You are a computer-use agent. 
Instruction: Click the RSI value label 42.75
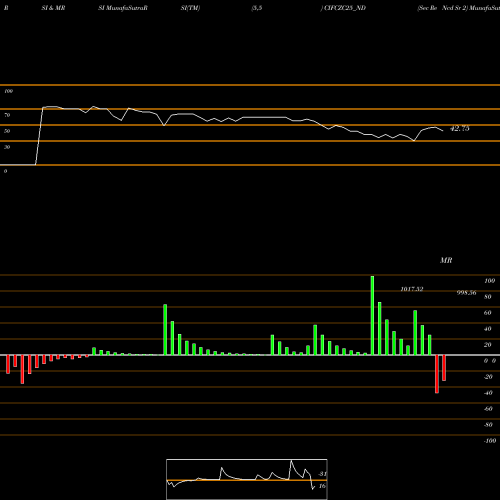click(x=460, y=128)
